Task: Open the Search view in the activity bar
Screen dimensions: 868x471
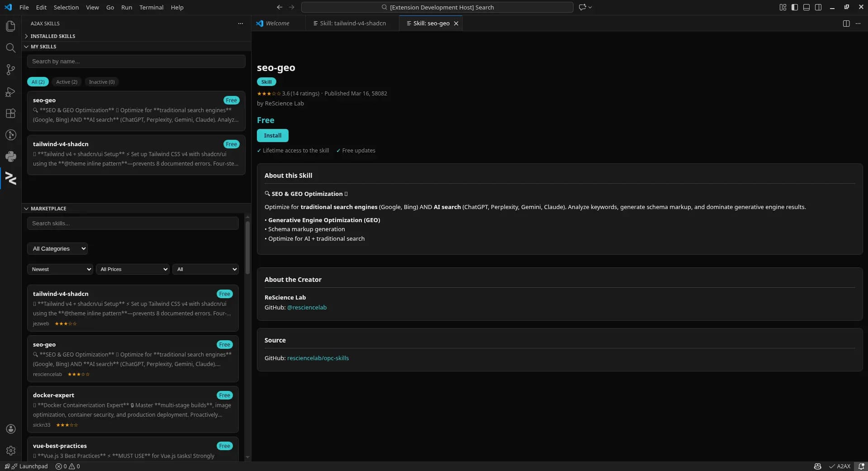Action: 10,48
